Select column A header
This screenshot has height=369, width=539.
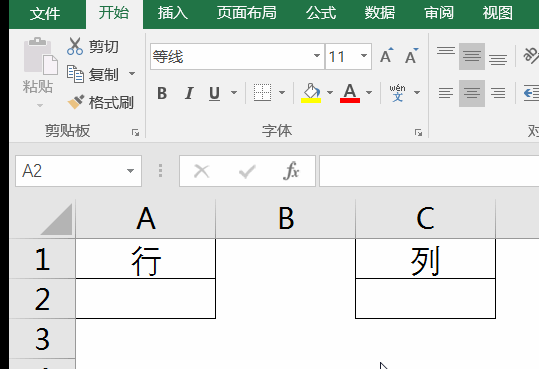(x=146, y=219)
